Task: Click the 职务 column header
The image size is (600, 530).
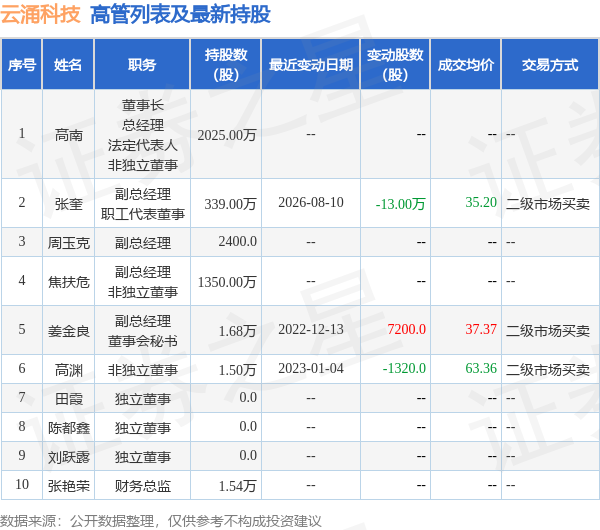Action: (142, 64)
